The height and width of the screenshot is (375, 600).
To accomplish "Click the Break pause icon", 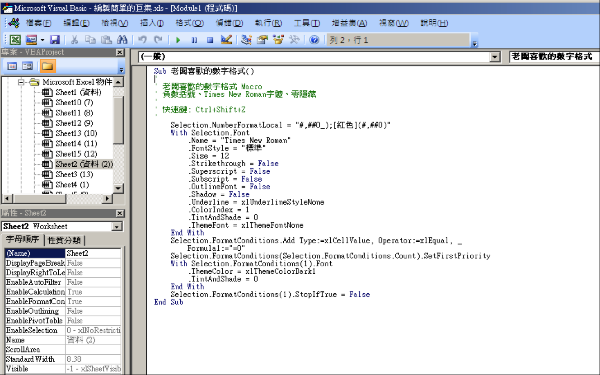I will [194, 40].
